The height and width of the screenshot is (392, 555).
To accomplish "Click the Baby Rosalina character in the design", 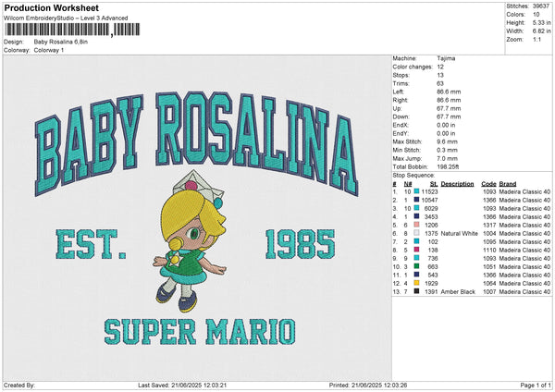I will [x=183, y=248].
